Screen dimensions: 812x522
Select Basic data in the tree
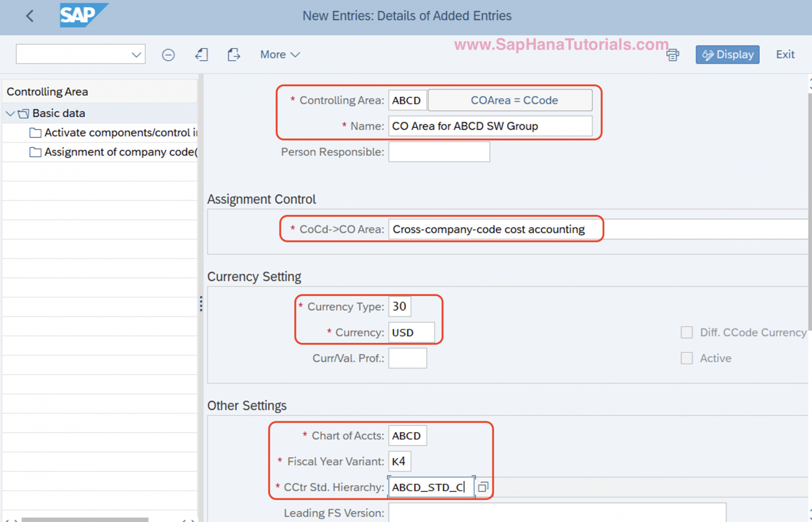pyautogui.click(x=59, y=113)
